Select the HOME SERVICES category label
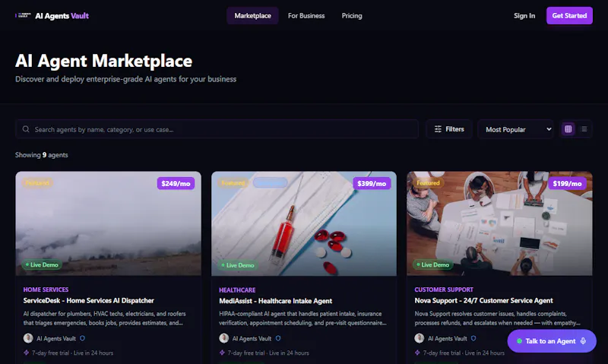Screen dimensions: 608x364 (46, 290)
